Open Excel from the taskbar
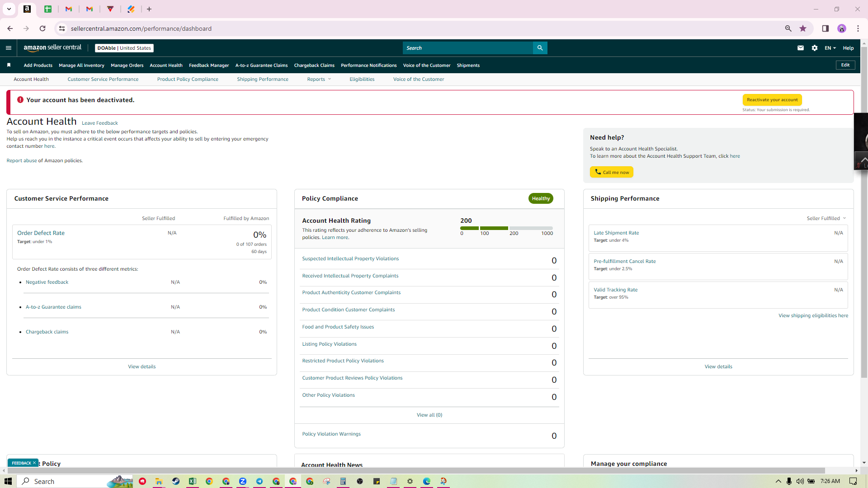Image resolution: width=868 pixels, height=488 pixels. click(x=193, y=481)
